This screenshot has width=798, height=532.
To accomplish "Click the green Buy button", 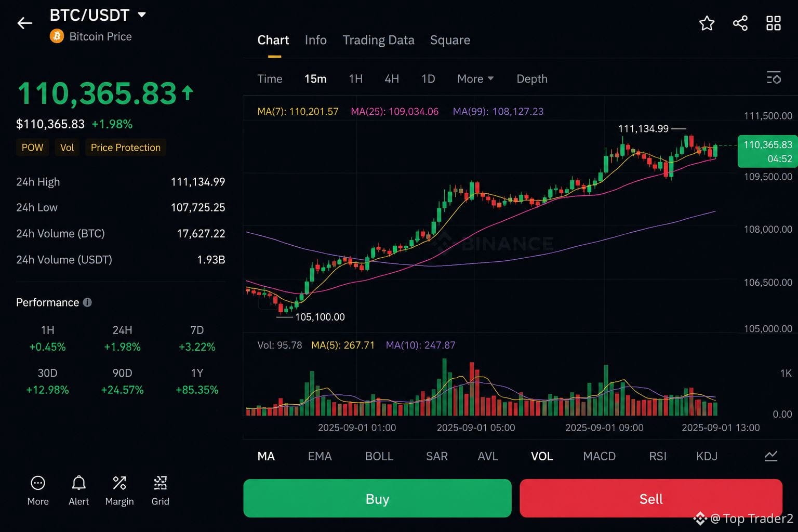I will coord(377,499).
